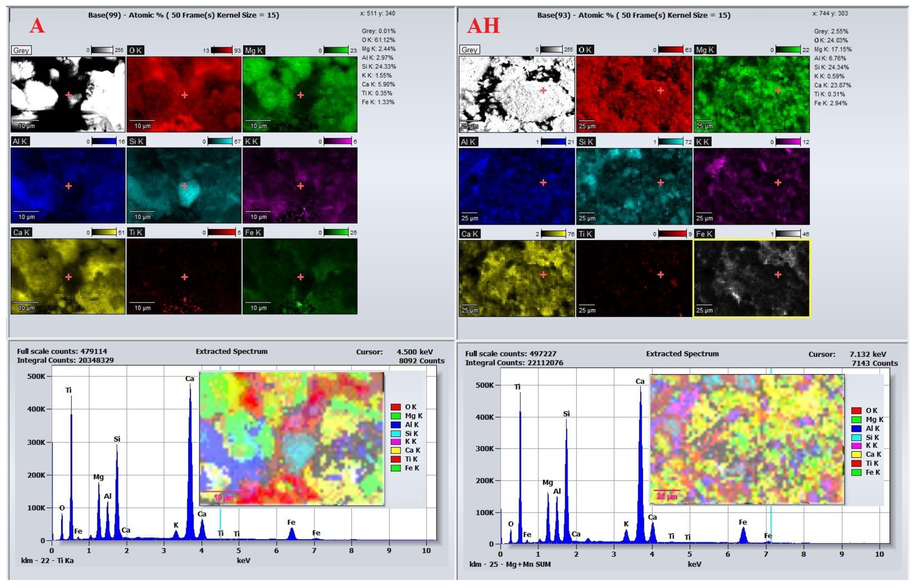Screen dimensions: 916x588
Task: Click the Ti peak label in panel A spectrum
Action: (68, 390)
